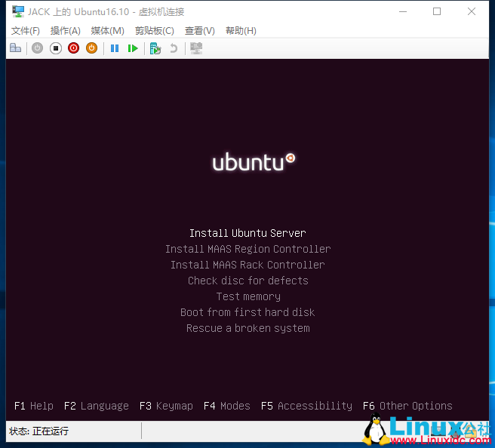Select Rescue a broken system
The width and height of the screenshot is (495, 448).
[x=248, y=328]
